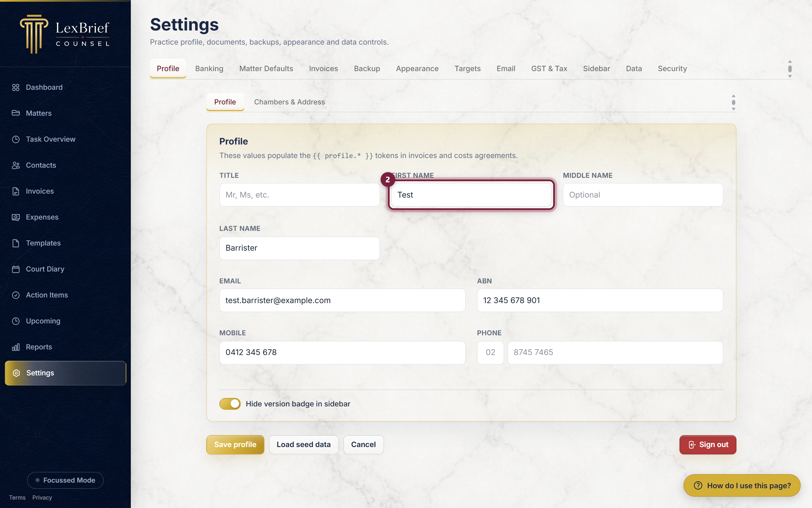
Task: Open the Security tab
Action: pyautogui.click(x=672, y=69)
